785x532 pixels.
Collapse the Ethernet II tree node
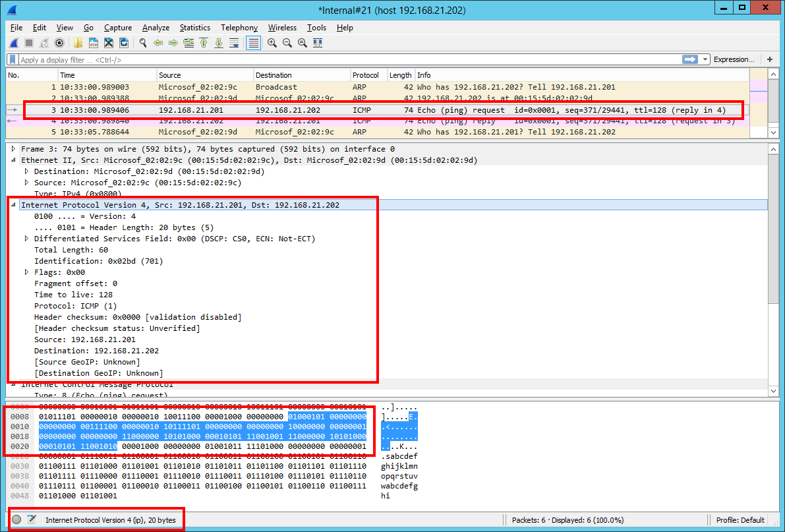(x=14, y=160)
